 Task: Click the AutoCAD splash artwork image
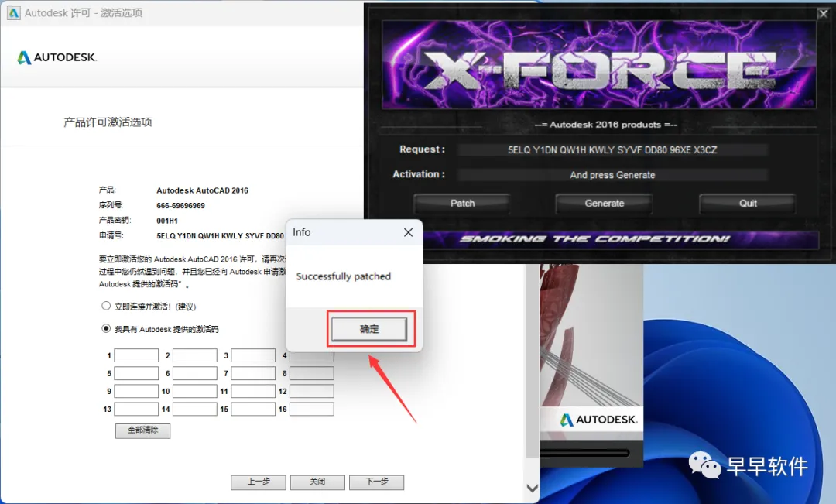point(591,335)
